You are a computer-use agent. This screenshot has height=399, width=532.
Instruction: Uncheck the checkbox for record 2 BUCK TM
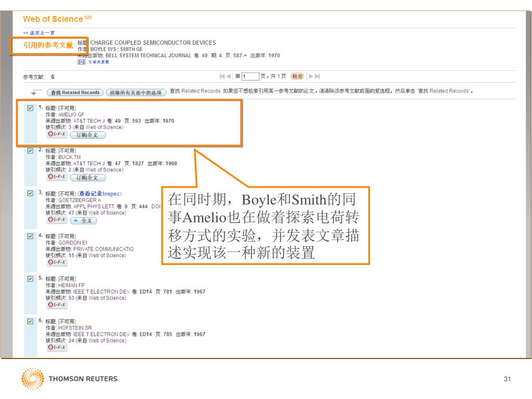coord(30,151)
